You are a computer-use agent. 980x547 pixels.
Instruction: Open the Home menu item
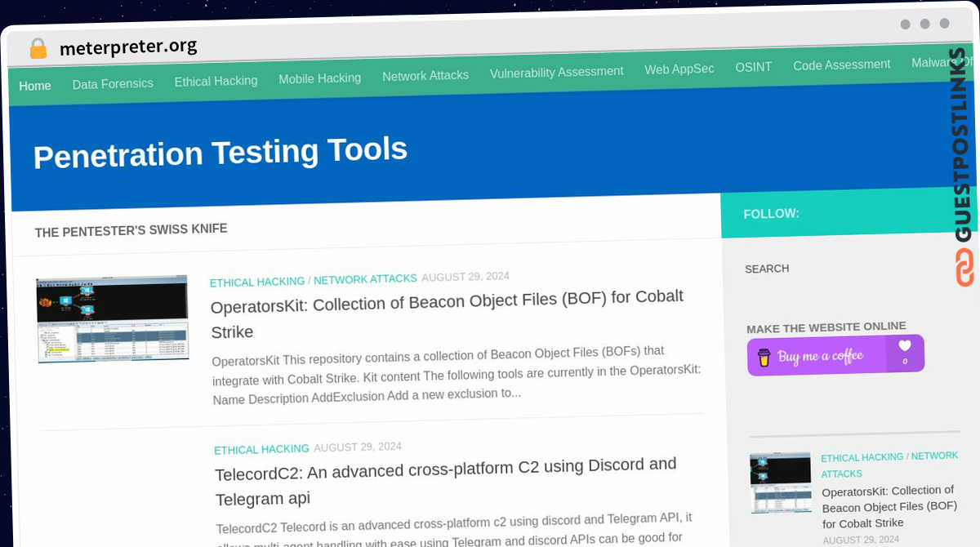coord(35,86)
